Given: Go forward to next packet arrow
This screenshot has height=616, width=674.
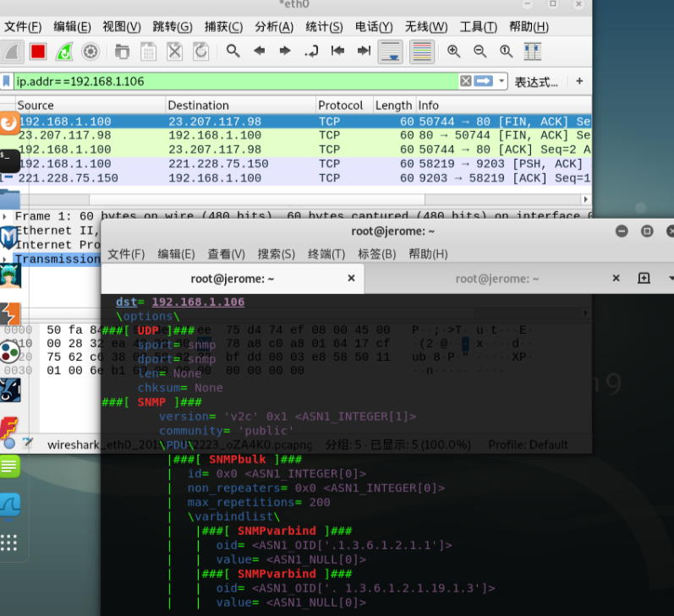Looking at the screenshot, I should [x=285, y=51].
